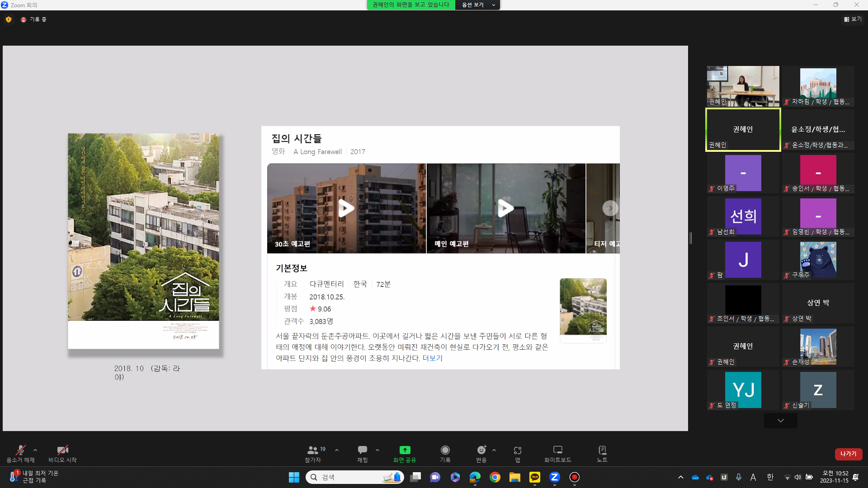This screenshot has width=868, height=488.
Task: Select 권혜인 video tile with webcam
Action: pyautogui.click(x=743, y=86)
